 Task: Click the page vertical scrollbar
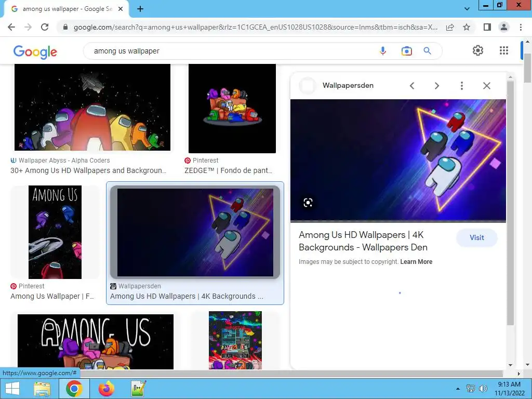click(527, 68)
